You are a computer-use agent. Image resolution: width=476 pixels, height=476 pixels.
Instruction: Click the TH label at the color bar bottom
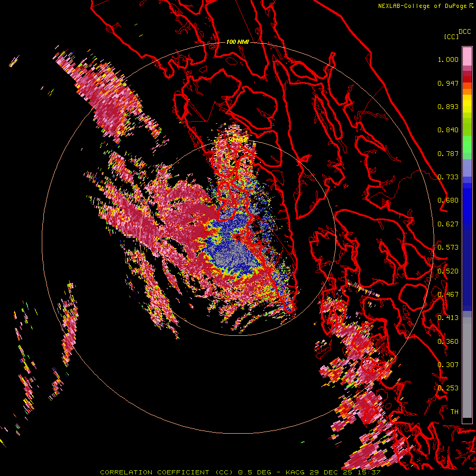(454, 411)
